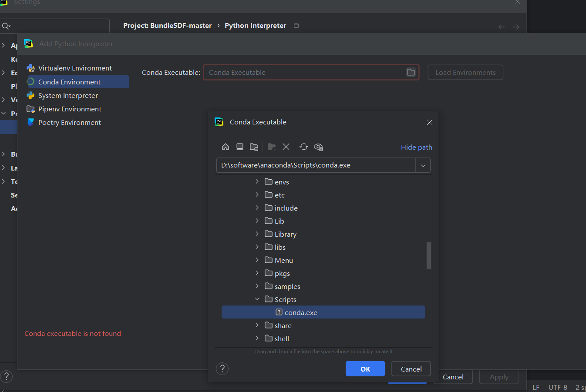The height and width of the screenshot is (392, 586).
Task: Click Load Environments button
Action: 465,72
